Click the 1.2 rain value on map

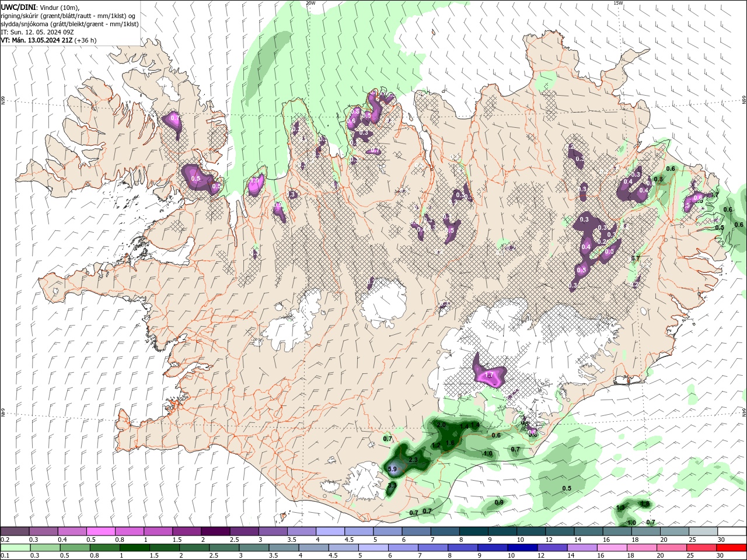click(x=436, y=445)
